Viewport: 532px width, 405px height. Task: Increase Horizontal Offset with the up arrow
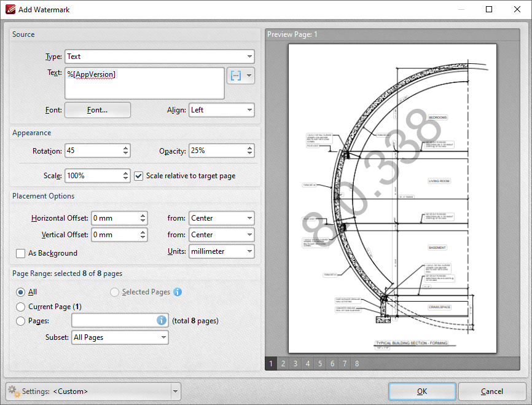pos(143,215)
